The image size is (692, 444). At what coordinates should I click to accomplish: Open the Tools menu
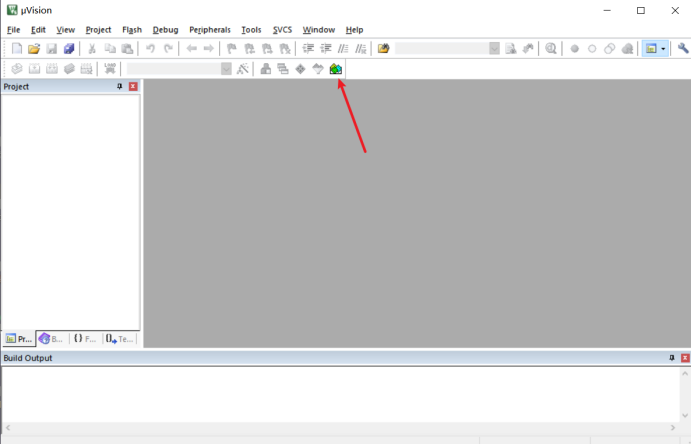pyautogui.click(x=251, y=30)
